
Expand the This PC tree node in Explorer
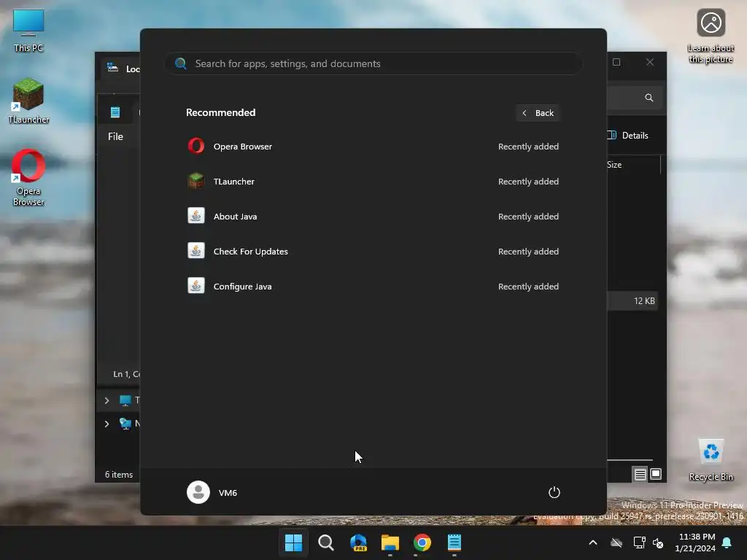(107, 400)
